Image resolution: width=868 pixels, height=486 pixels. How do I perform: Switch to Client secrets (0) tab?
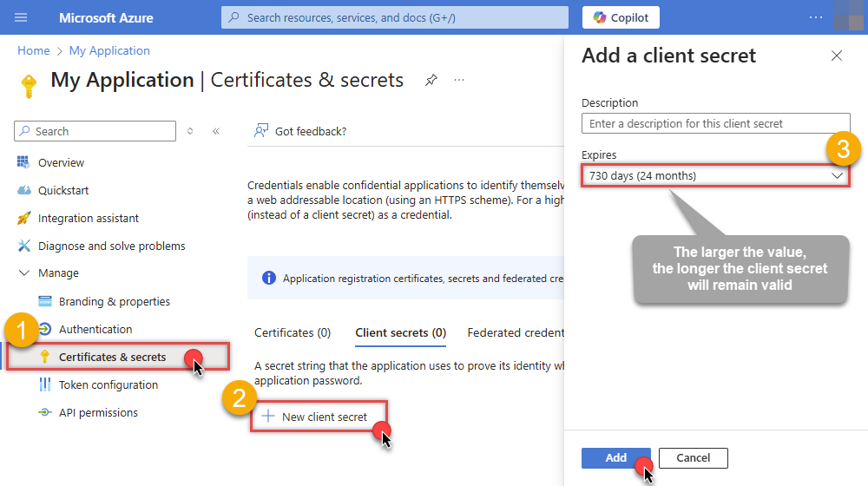click(400, 332)
